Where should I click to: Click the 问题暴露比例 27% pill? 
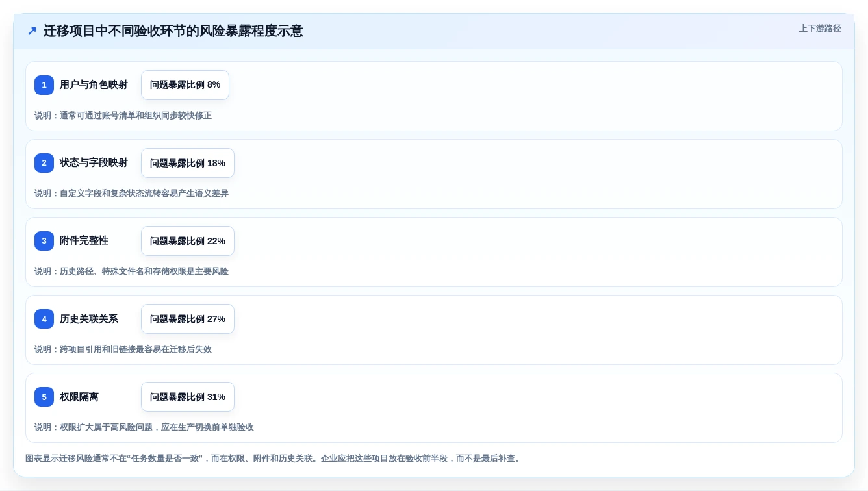click(188, 319)
